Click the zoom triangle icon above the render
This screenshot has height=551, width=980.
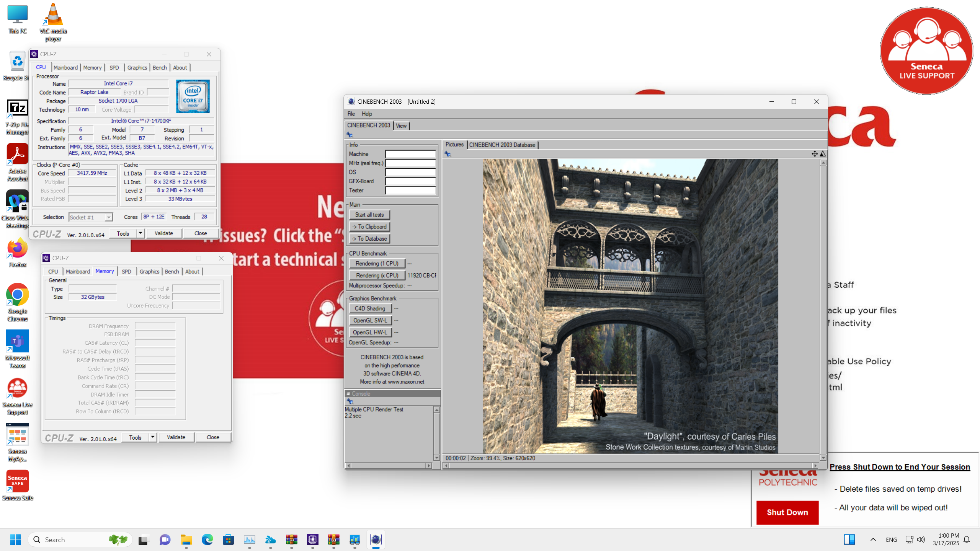tap(823, 154)
